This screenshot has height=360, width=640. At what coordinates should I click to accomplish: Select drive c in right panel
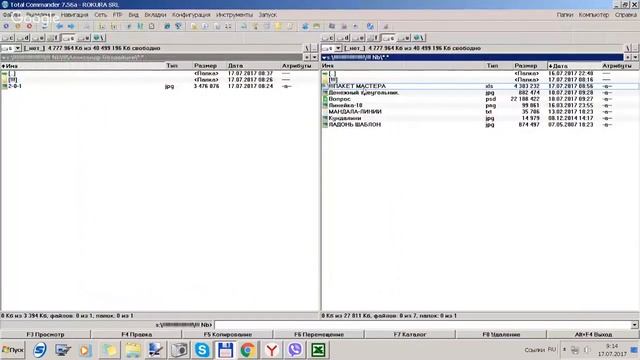(x=328, y=38)
